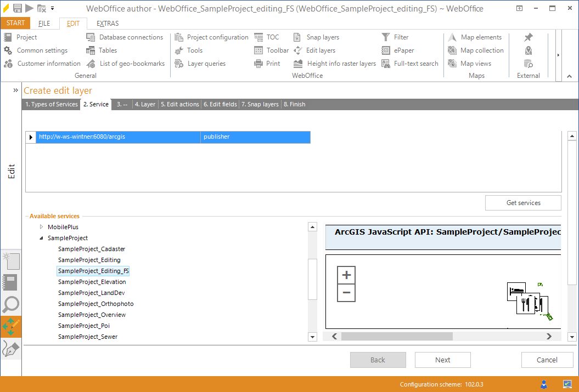Switch to the 7. Snap layers wizard tab
579x392 pixels.
pos(260,104)
